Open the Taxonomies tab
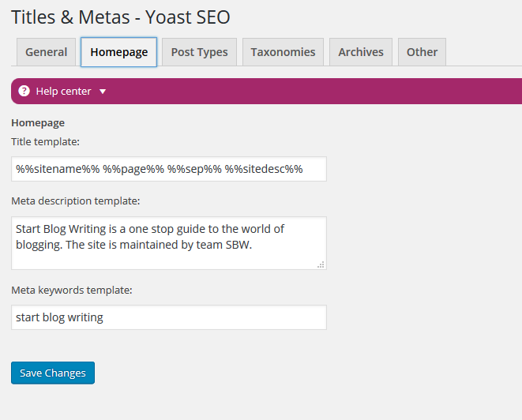Viewport: 522px width, 420px height. click(283, 52)
